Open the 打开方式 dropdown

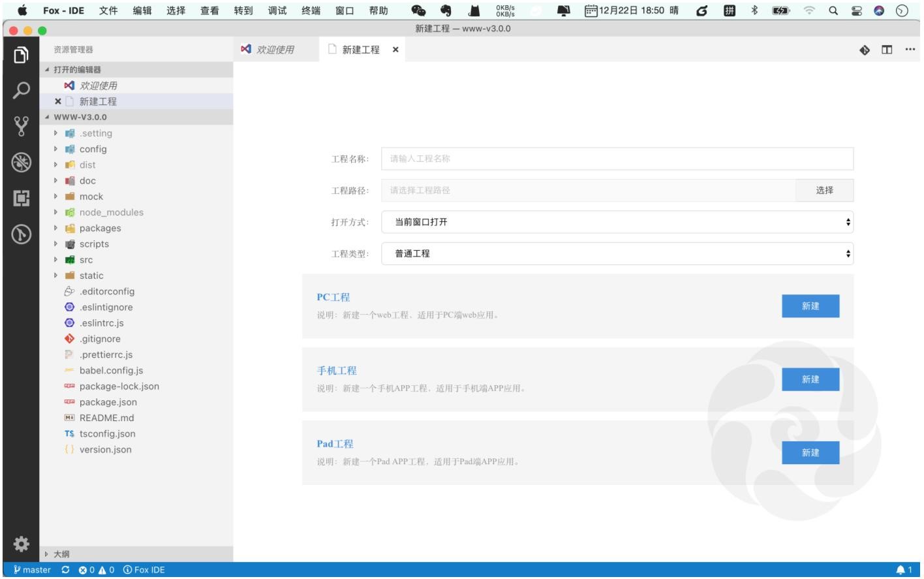pyautogui.click(x=617, y=222)
